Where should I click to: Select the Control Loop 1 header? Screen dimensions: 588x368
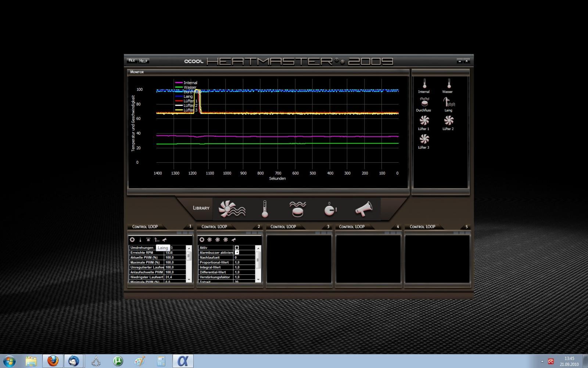coord(161,227)
